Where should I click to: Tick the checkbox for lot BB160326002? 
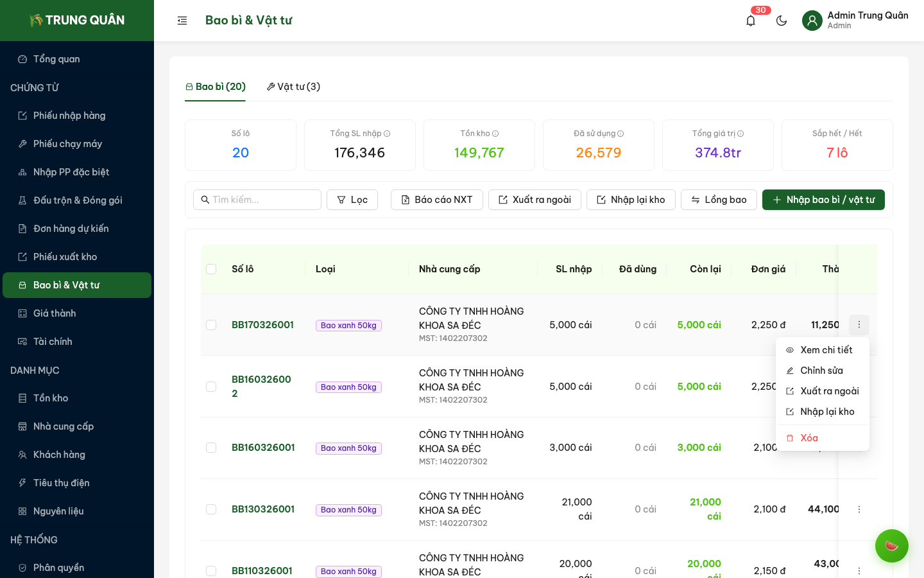pyautogui.click(x=211, y=387)
